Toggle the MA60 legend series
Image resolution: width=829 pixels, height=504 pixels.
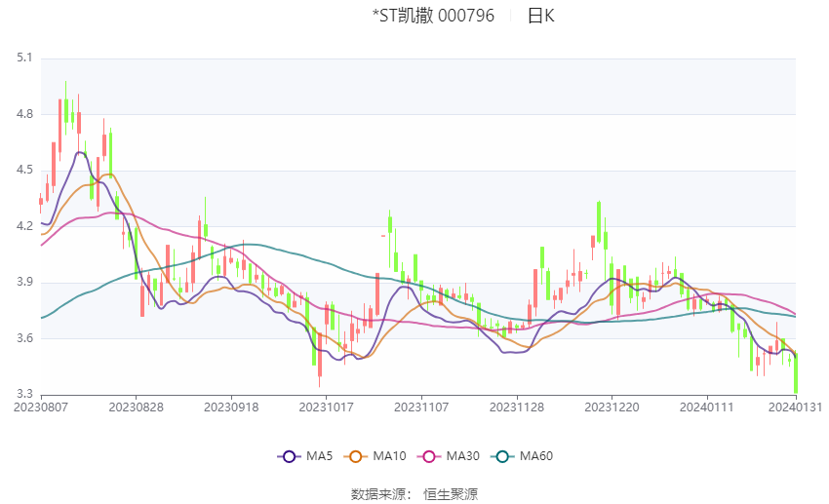coord(523,456)
